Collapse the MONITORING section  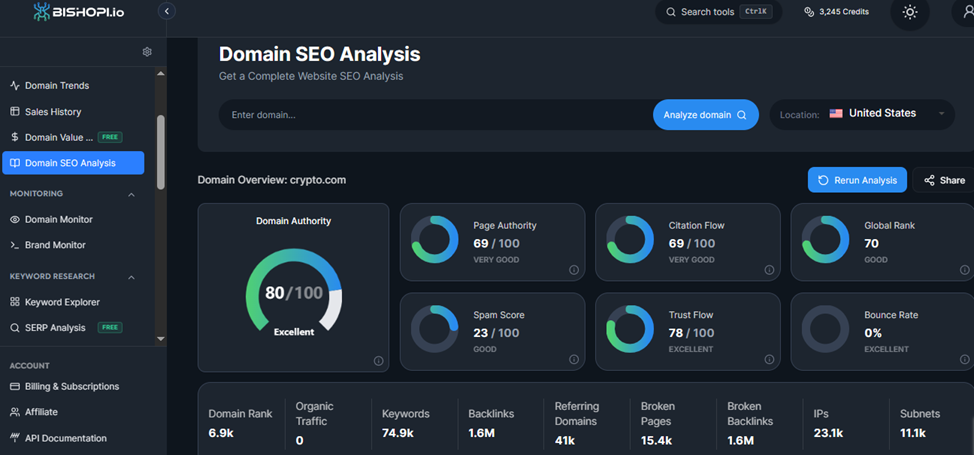(131, 195)
